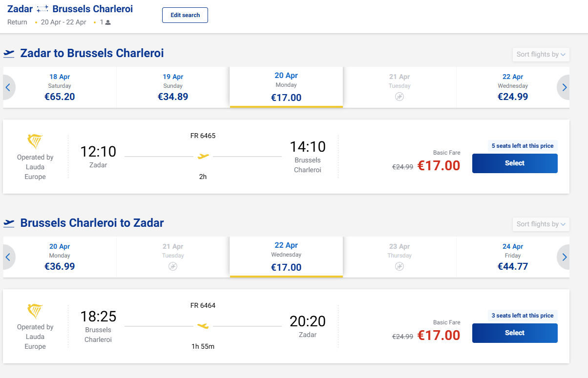
Task: Click the departing plane icon beside Zadar heading
Action: [x=9, y=53]
